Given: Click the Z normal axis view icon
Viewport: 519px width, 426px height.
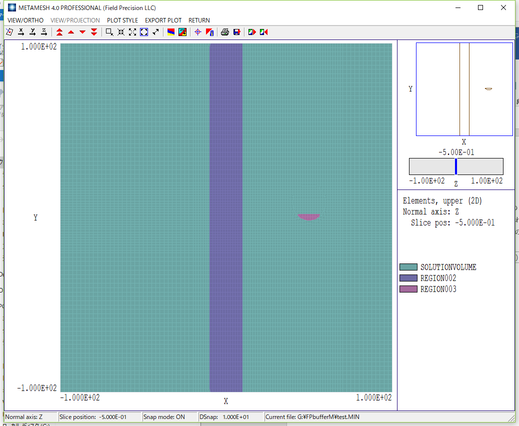Looking at the screenshot, I should click(x=44, y=32).
